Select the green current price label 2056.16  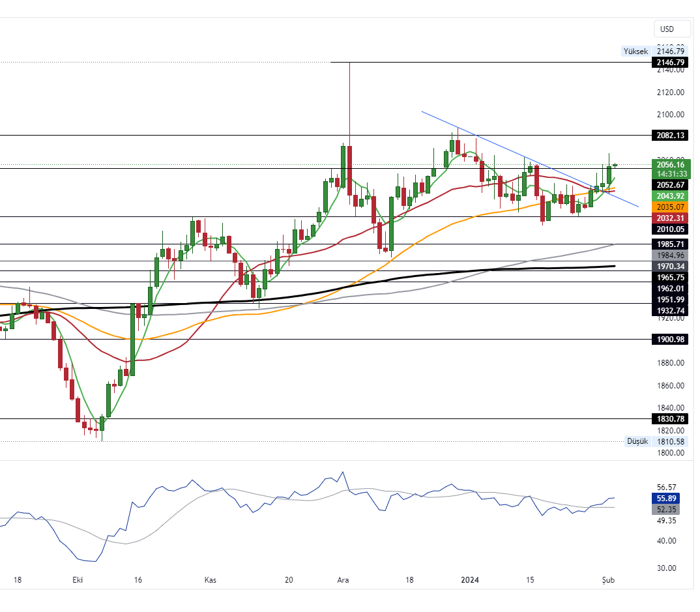tap(670, 166)
